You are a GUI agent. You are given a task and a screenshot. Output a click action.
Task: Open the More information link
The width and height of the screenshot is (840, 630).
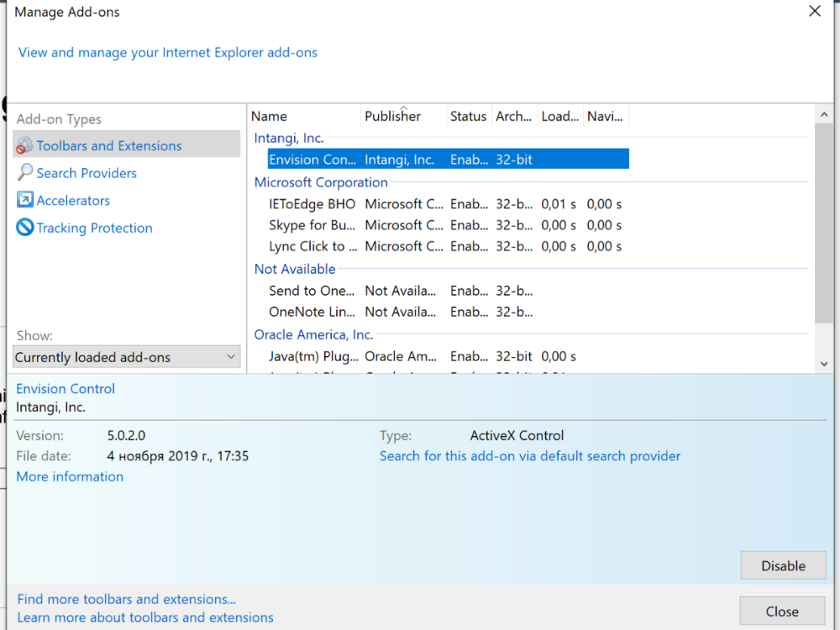point(70,476)
